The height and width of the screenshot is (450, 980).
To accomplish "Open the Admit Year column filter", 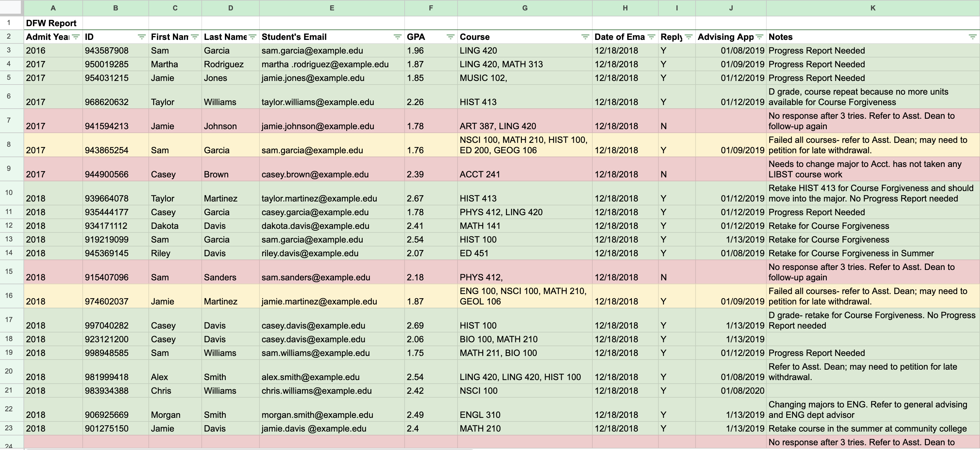I will [76, 37].
